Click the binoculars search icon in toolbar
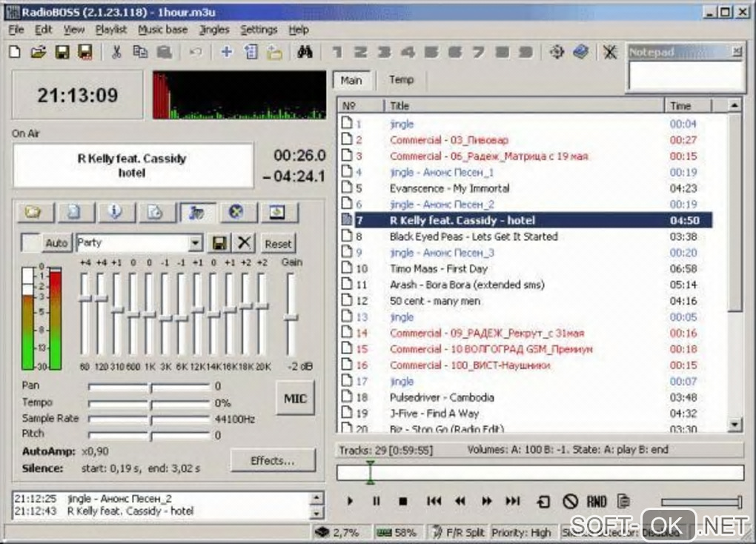 point(304,52)
